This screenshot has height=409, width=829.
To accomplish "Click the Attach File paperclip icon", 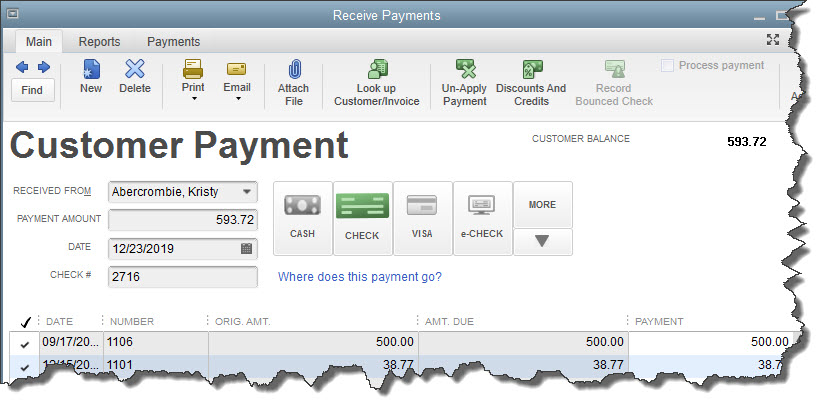I will tap(293, 70).
